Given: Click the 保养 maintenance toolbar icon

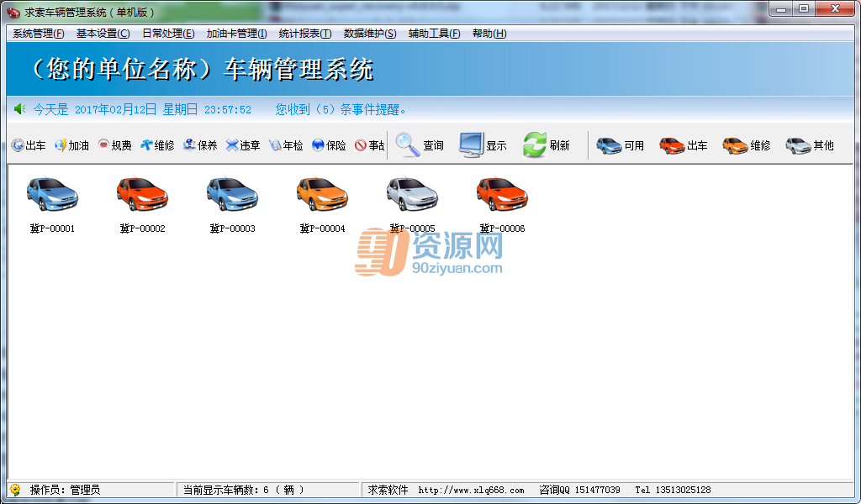Looking at the screenshot, I should point(200,145).
